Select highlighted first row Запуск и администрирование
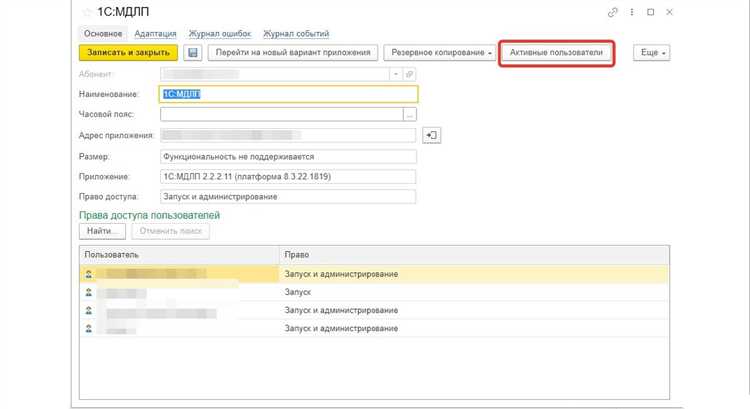The height and width of the screenshot is (409, 750). [374, 274]
